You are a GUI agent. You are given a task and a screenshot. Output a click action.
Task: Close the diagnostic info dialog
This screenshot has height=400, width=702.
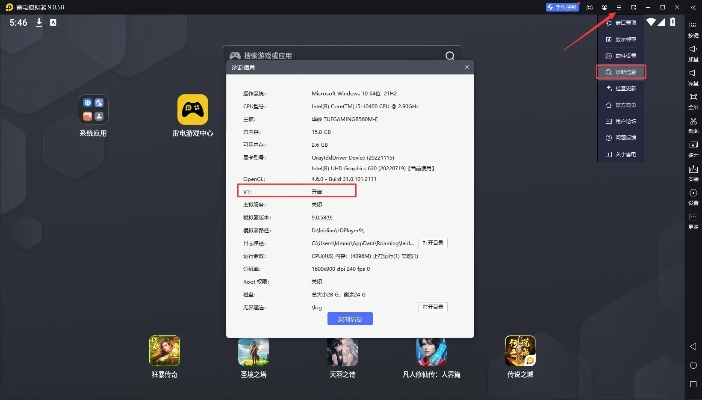click(x=467, y=67)
